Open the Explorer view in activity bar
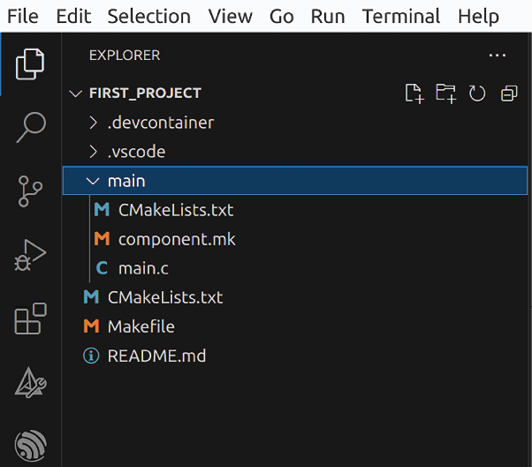Screen dimensions: 532x467 30,64
